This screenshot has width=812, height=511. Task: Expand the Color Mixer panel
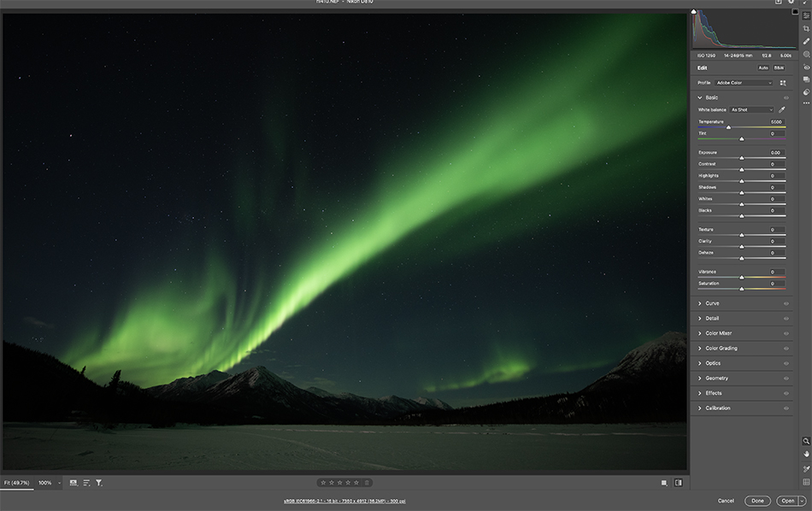click(700, 333)
